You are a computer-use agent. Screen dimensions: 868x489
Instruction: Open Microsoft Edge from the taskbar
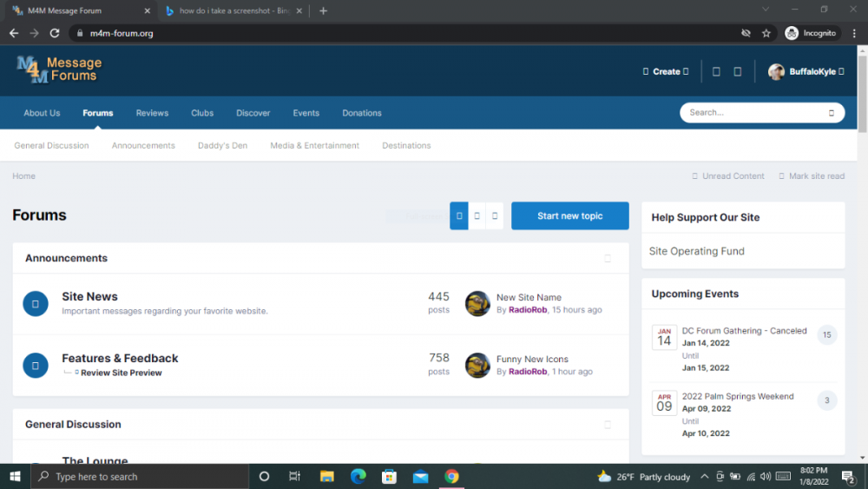(x=358, y=476)
